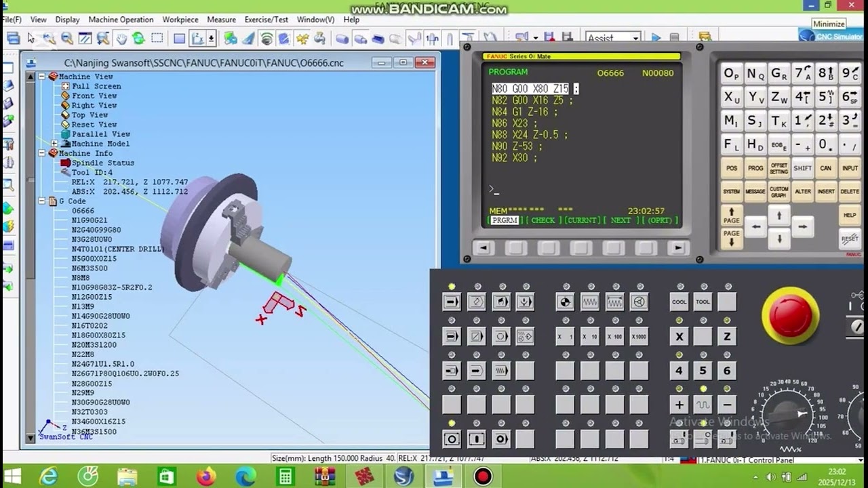Viewport: 868px width, 488px height.
Task: Click the zoom out magnifier toolbar icon
Action: pos(67,39)
